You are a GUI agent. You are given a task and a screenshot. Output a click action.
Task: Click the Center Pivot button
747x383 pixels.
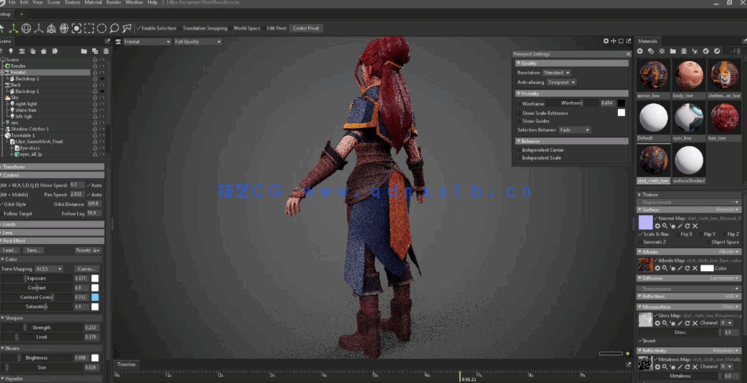pos(306,28)
